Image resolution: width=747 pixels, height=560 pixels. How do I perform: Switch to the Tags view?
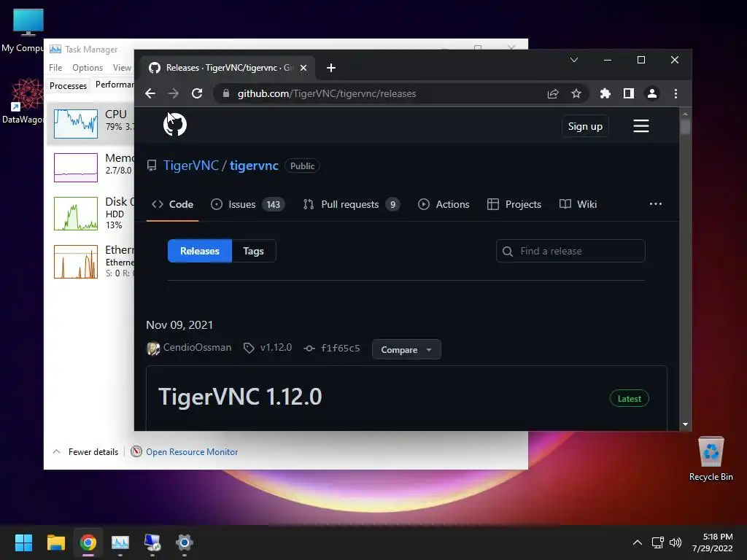[x=253, y=251]
